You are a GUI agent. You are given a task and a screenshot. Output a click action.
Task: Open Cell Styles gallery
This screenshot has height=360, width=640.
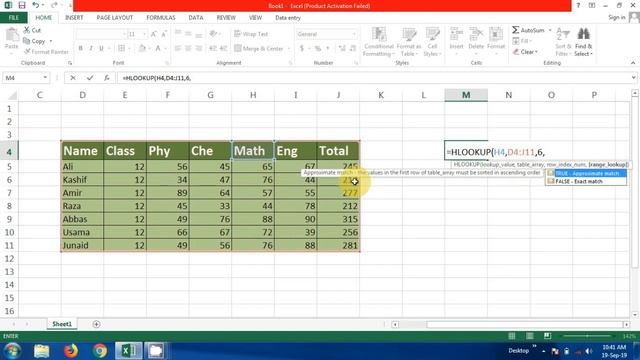click(x=432, y=42)
